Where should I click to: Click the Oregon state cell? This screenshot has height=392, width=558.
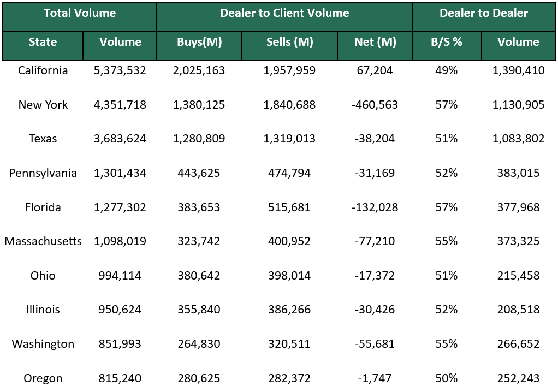point(43,378)
